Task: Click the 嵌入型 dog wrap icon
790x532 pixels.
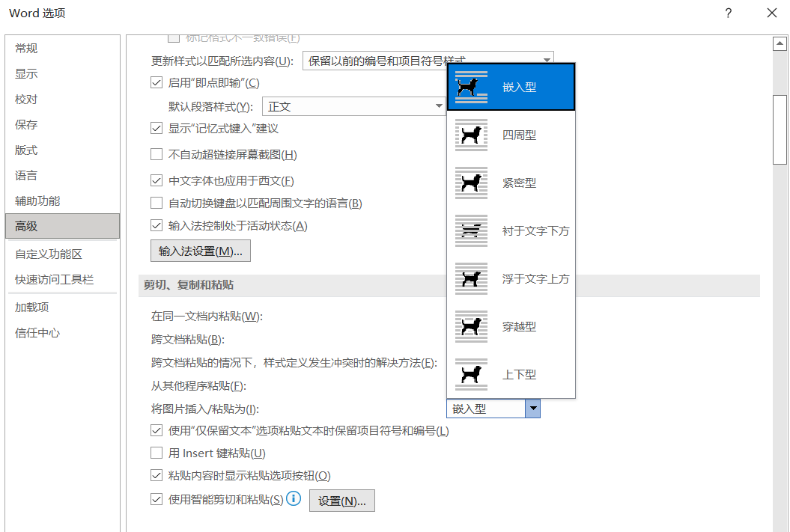Action: [471, 87]
